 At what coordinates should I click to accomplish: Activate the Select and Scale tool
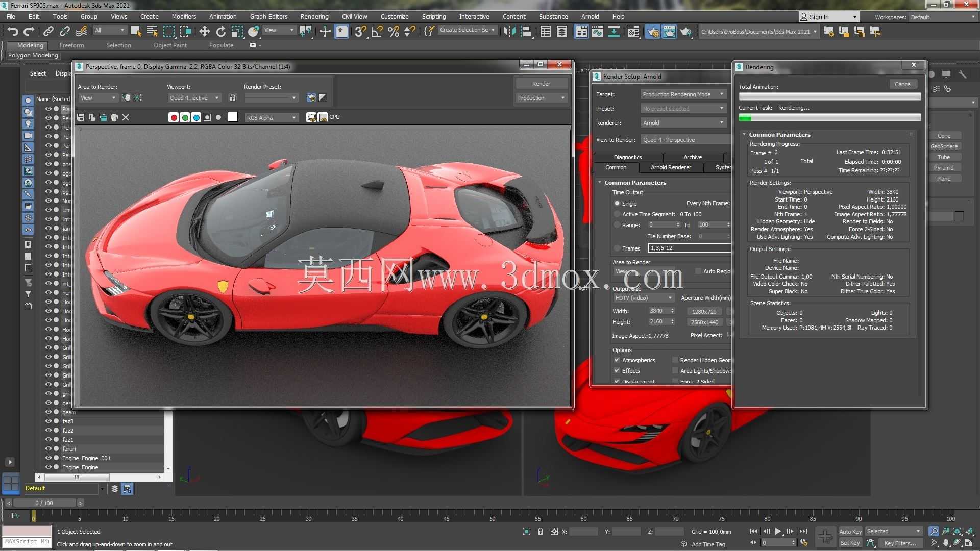point(237,32)
